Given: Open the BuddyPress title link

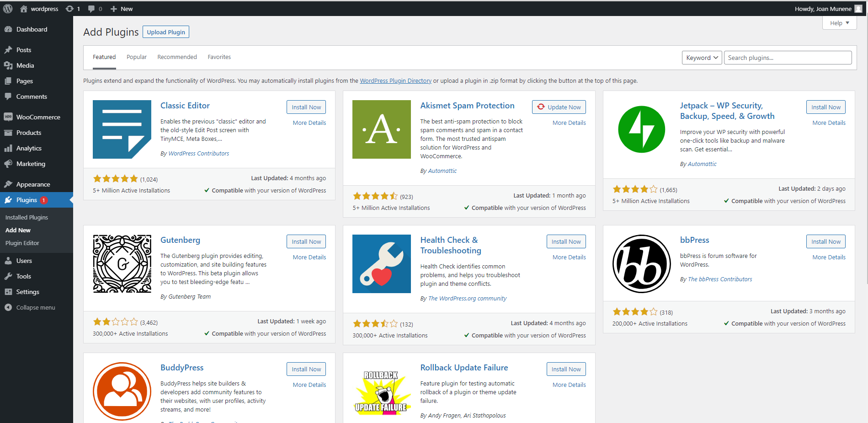Looking at the screenshot, I should (x=182, y=368).
